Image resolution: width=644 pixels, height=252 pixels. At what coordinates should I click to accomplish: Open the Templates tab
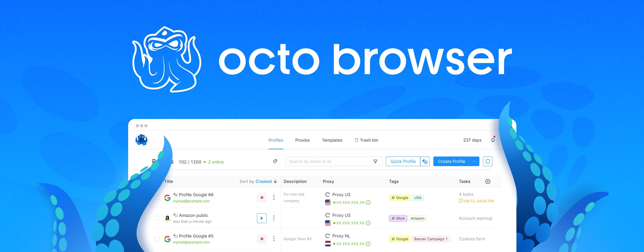[332, 140]
